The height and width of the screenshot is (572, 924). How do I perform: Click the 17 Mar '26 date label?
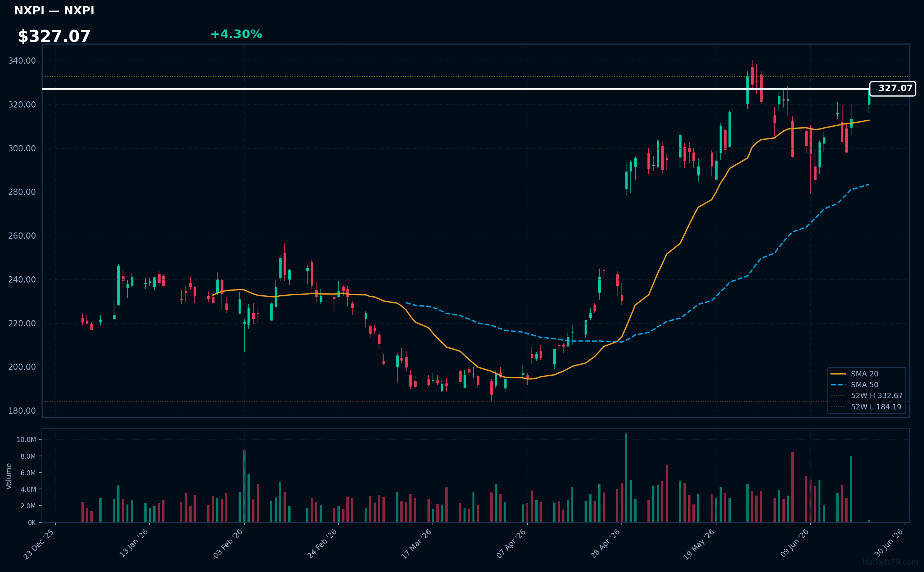(x=417, y=544)
